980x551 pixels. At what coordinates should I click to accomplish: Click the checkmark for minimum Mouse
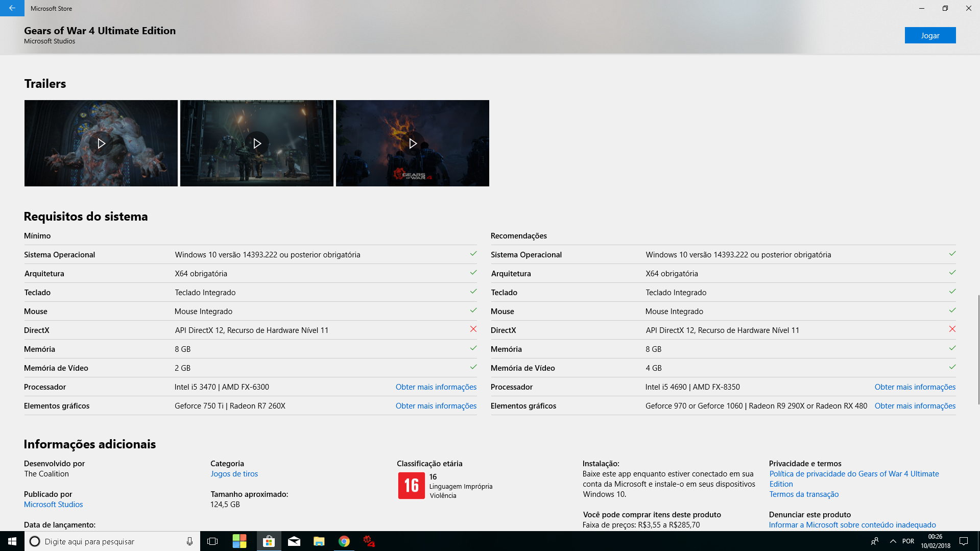pyautogui.click(x=473, y=310)
